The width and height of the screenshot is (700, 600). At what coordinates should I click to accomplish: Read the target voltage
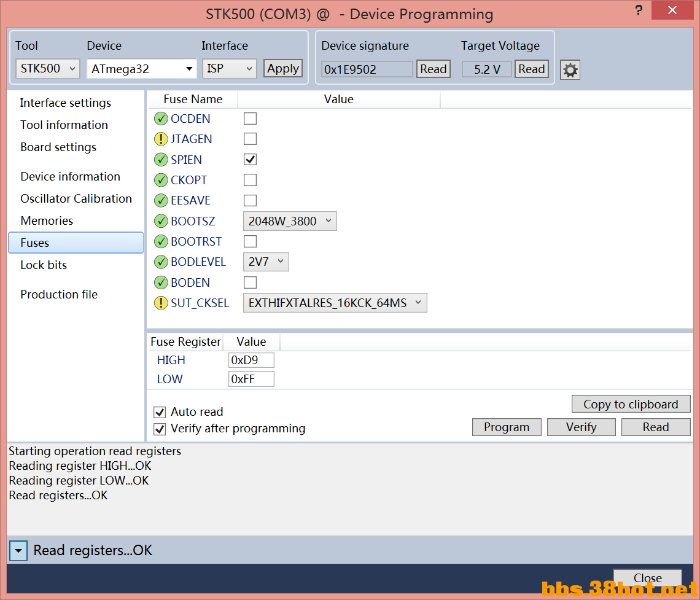(x=532, y=69)
